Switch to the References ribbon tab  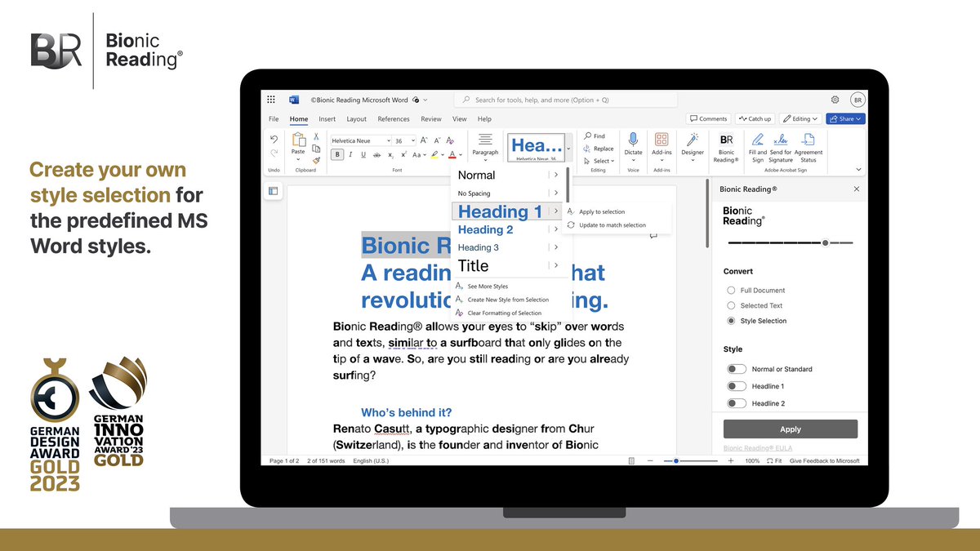click(394, 118)
